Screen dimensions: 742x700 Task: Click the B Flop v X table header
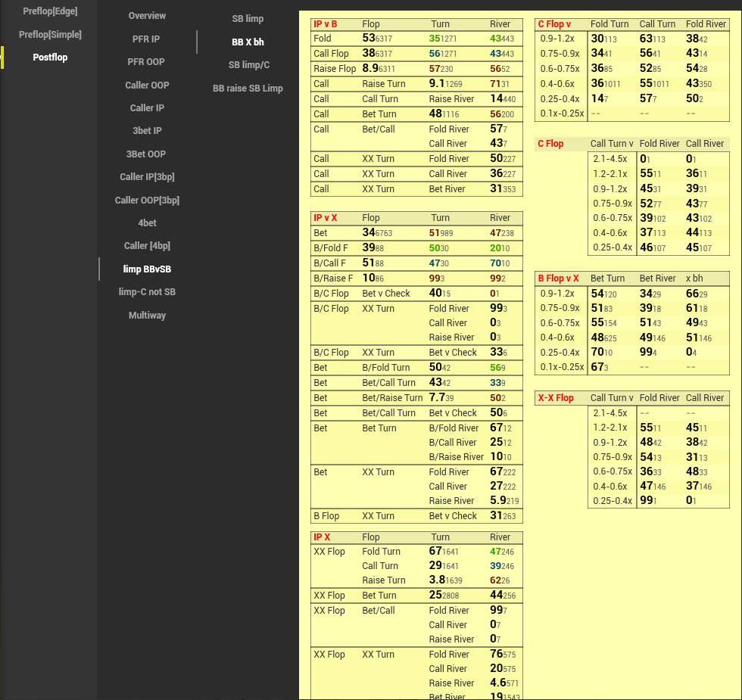click(x=559, y=278)
